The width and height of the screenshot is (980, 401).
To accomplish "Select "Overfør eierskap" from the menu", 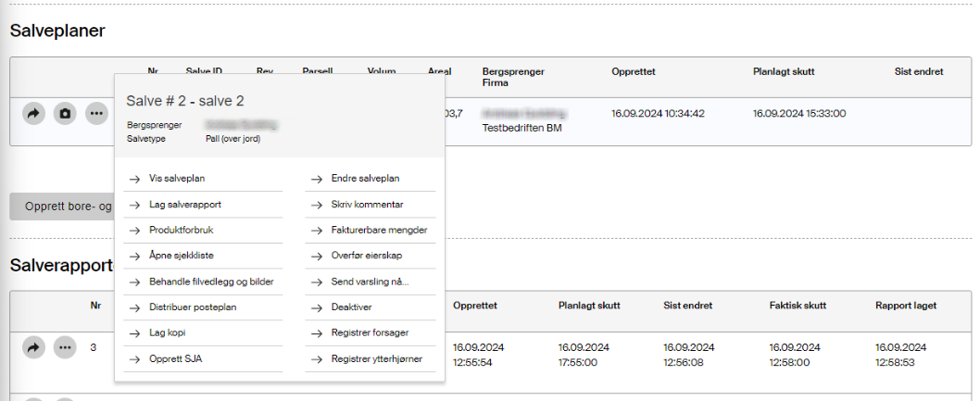I will pyautogui.click(x=367, y=256).
